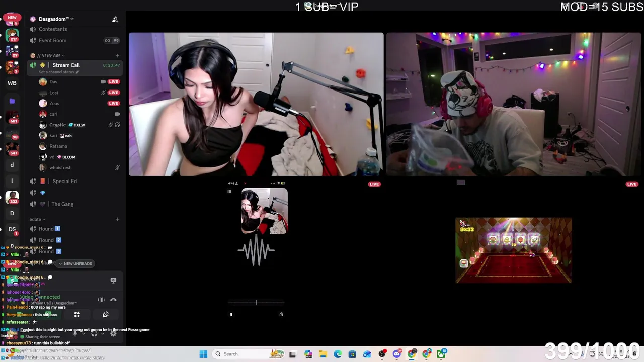Viewport: 644px width, 362px height.
Task: Switch to Discord on the taskbar
Action: pyautogui.click(x=397, y=354)
